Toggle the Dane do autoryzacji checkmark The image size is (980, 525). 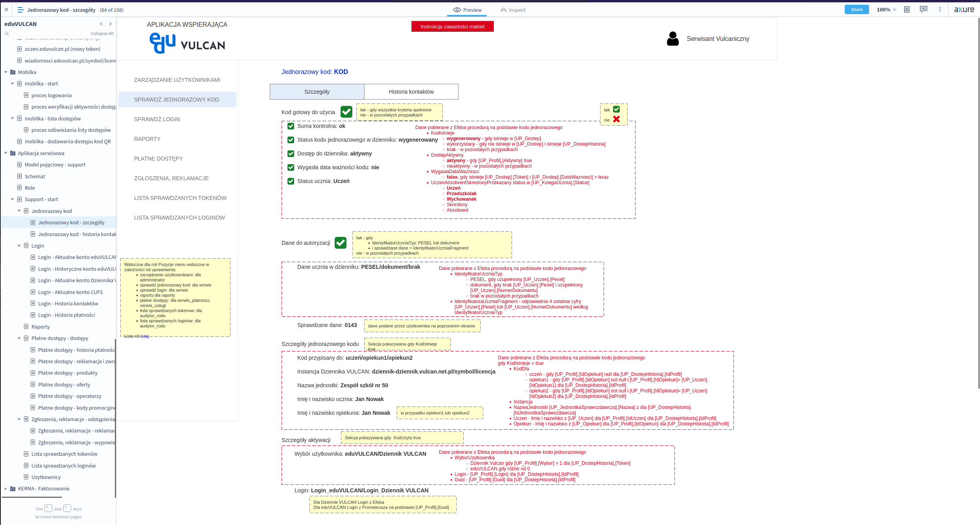(341, 243)
